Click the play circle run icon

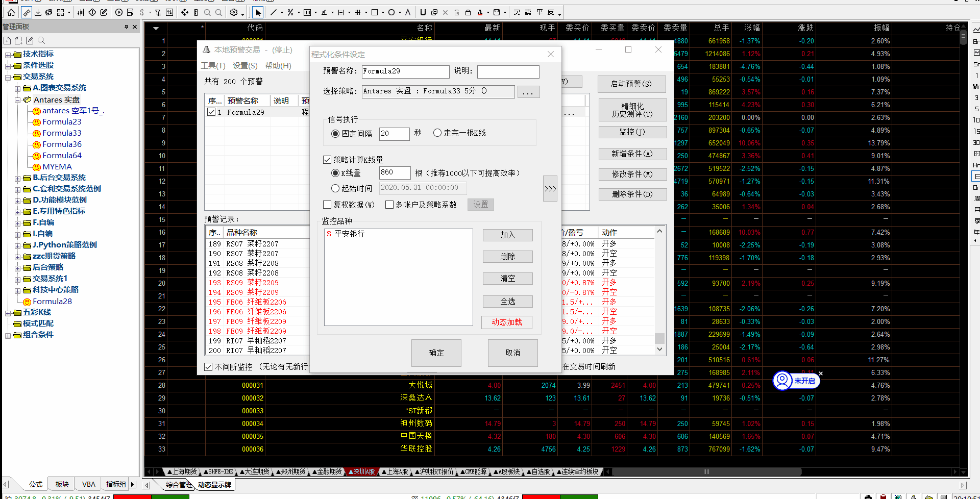point(119,12)
